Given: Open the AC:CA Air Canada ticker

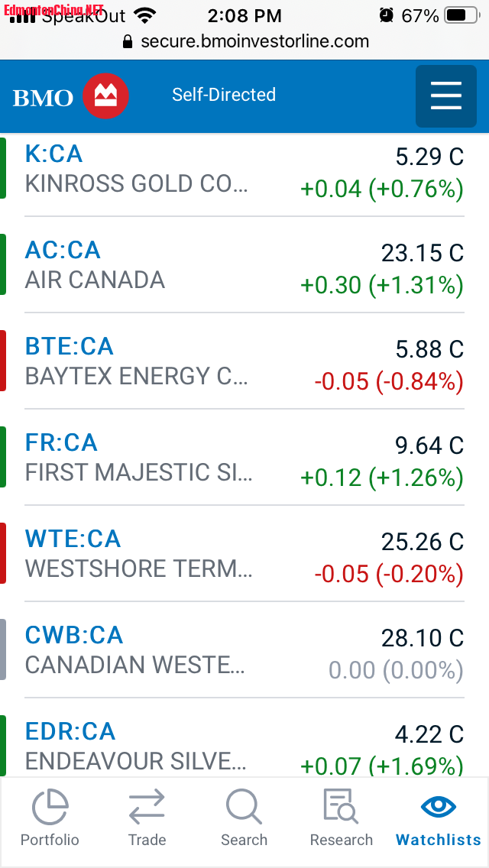Looking at the screenshot, I should tap(63, 250).
